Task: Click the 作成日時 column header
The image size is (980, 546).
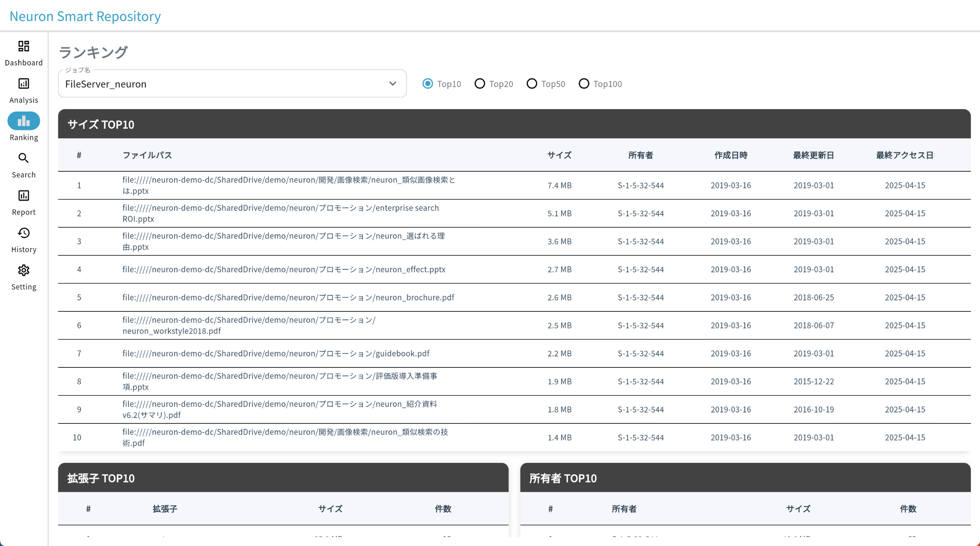Action: click(731, 155)
